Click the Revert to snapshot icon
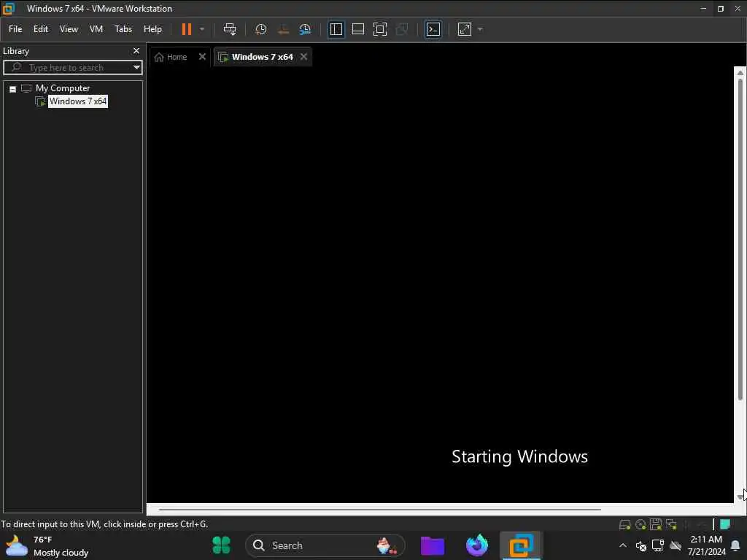 [283, 29]
